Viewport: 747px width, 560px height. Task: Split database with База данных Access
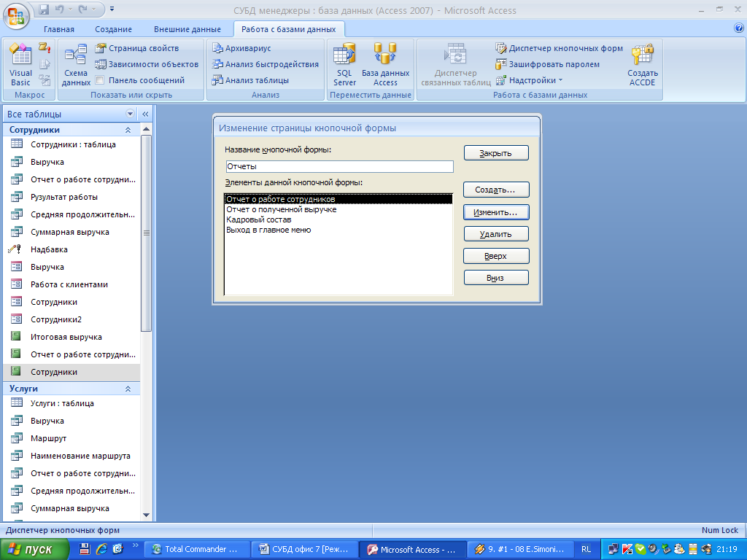[x=385, y=65]
